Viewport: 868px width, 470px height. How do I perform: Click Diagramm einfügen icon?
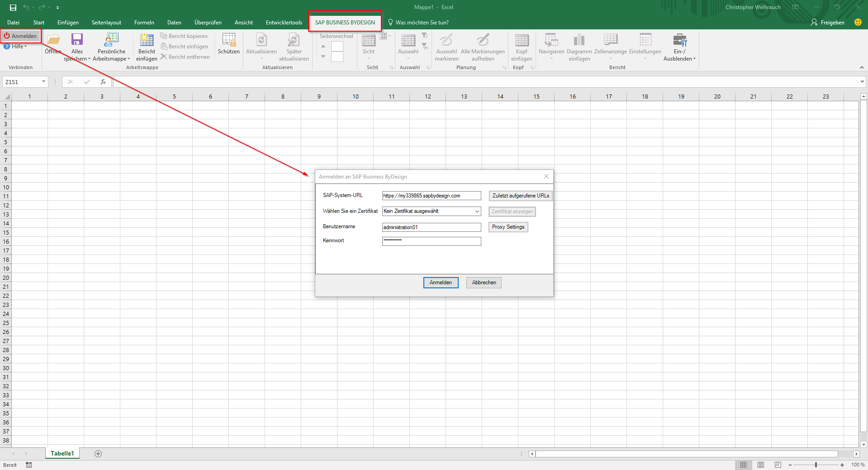(x=579, y=40)
